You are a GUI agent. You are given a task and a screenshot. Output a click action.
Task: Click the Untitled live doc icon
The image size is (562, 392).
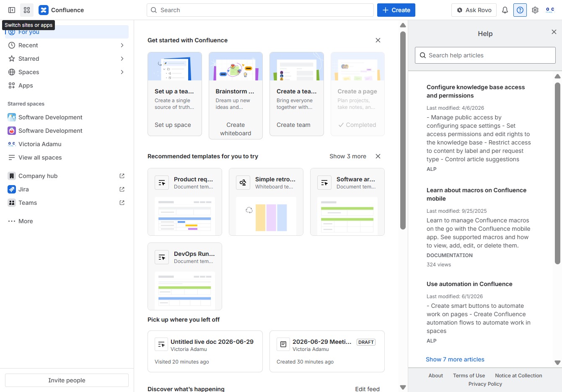point(161,344)
